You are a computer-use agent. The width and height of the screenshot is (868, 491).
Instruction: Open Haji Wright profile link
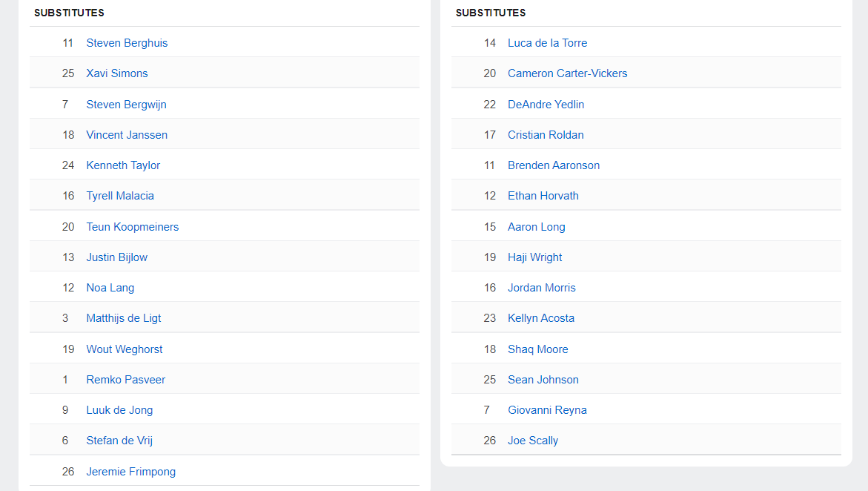click(x=534, y=257)
